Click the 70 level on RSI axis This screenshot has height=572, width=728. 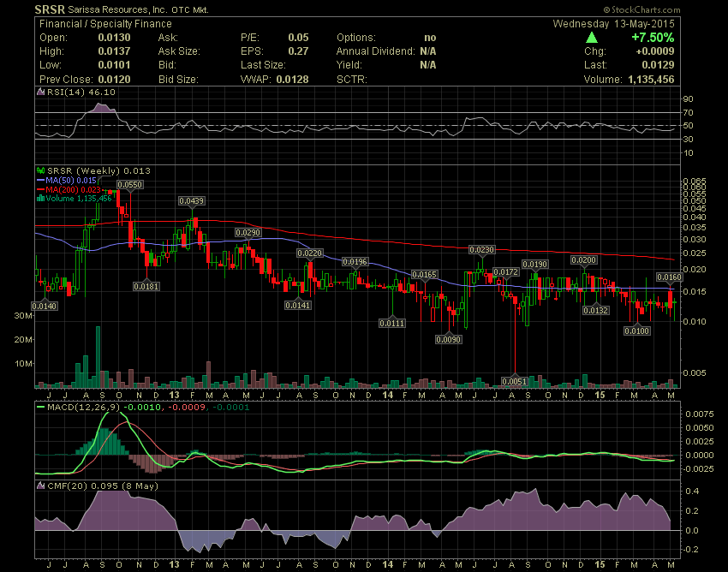pyautogui.click(x=688, y=113)
